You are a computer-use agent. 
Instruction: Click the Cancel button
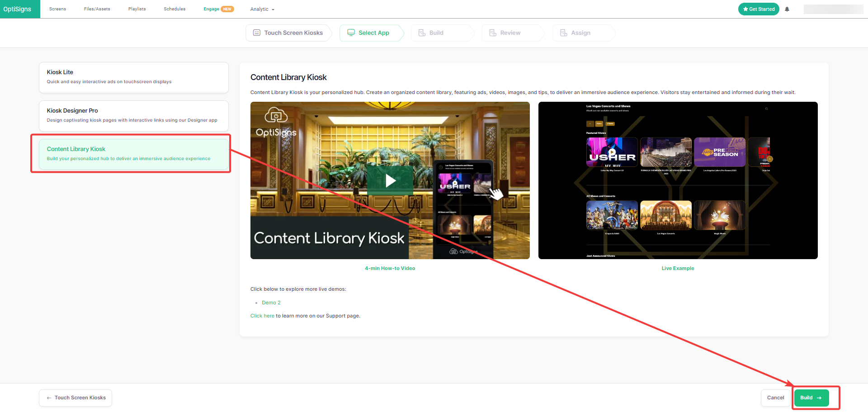775,398
